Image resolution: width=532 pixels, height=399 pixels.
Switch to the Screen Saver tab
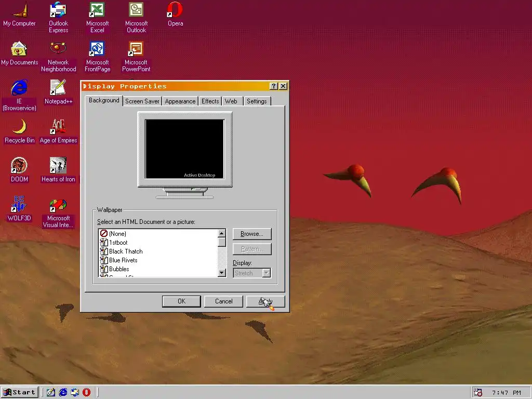click(x=142, y=101)
